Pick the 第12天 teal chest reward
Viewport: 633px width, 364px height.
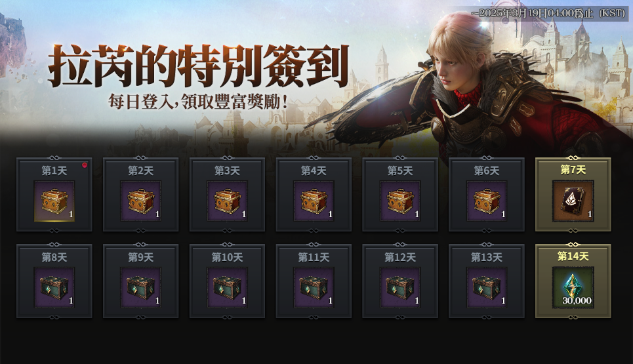399,287
